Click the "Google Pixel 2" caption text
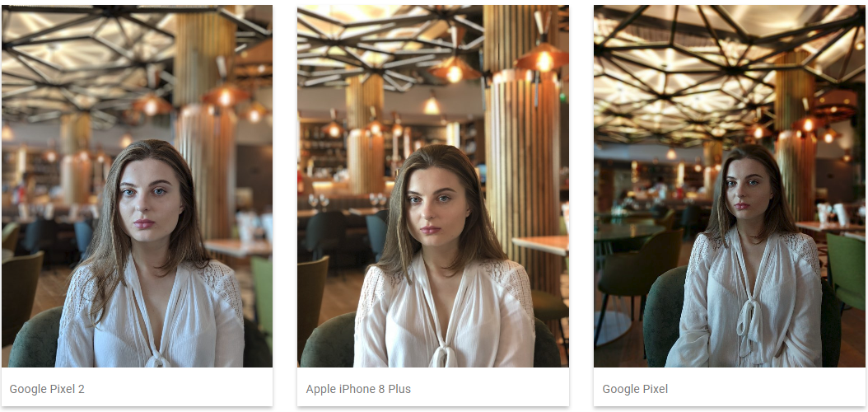The image size is (868, 412). click(x=47, y=389)
